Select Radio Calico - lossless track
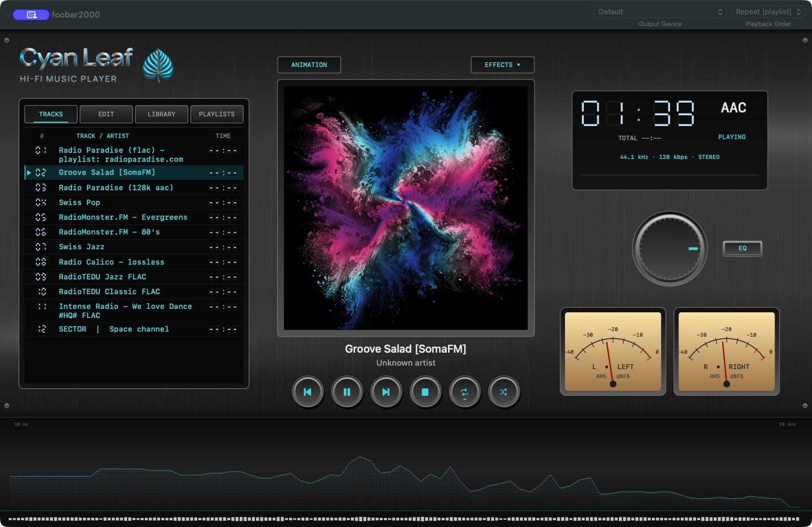Viewport: 812px width, 527px height. (134, 262)
